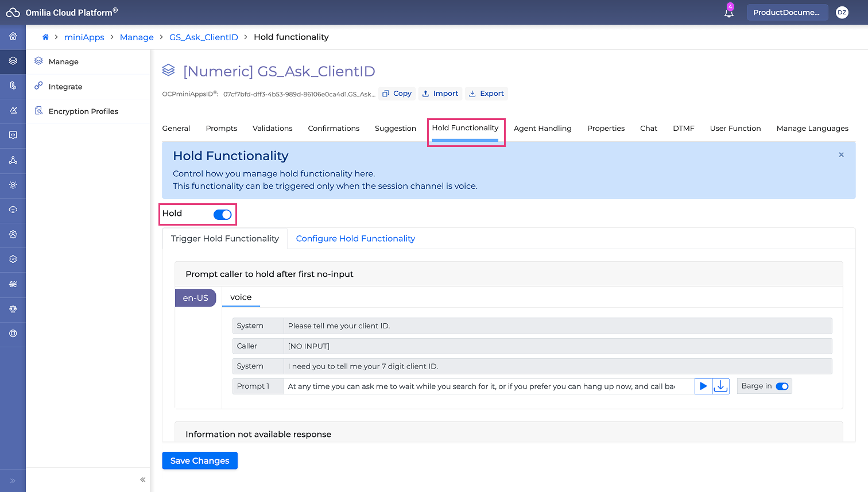The width and height of the screenshot is (868, 492).
Task: Click the Save Changes button
Action: (199, 461)
